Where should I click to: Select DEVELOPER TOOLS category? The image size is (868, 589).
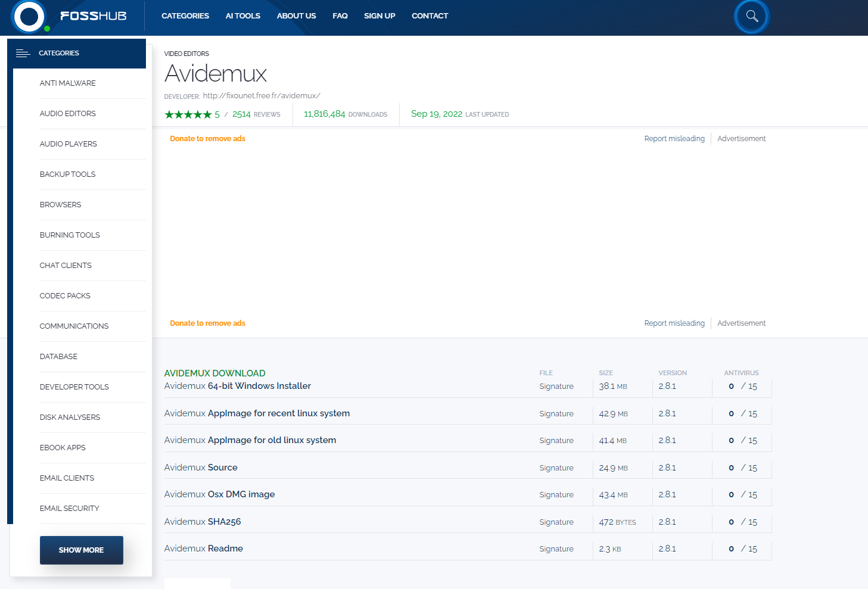(74, 387)
